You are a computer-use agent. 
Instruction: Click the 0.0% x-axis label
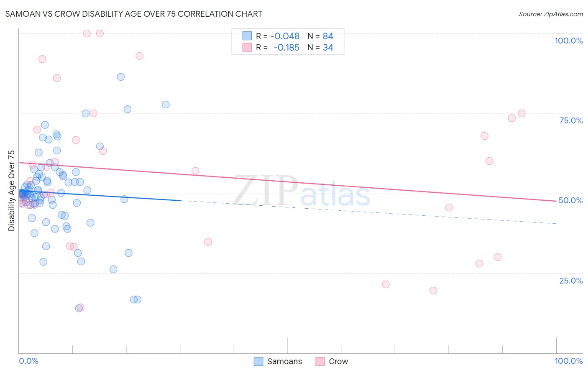point(28,361)
